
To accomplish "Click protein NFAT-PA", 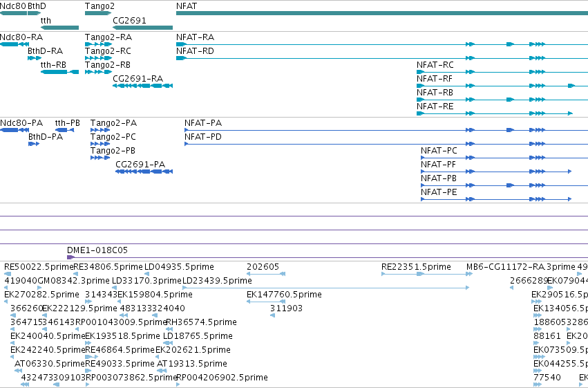I will click(x=203, y=123).
